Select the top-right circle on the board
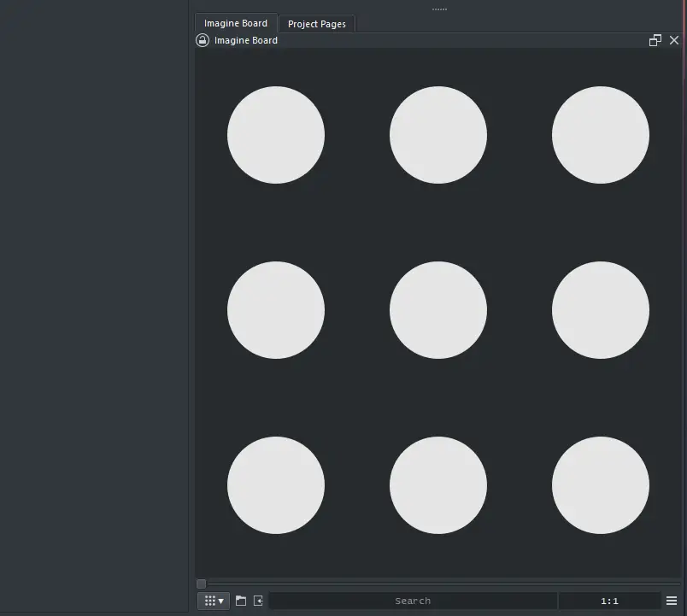 pyautogui.click(x=601, y=135)
